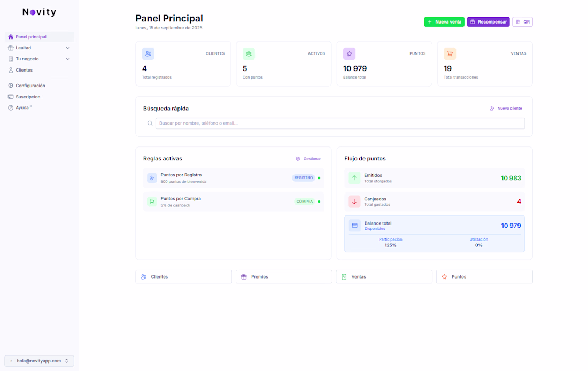Click the purple Recompensar button
This screenshot has height=371, width=588.
pos(488,22)
